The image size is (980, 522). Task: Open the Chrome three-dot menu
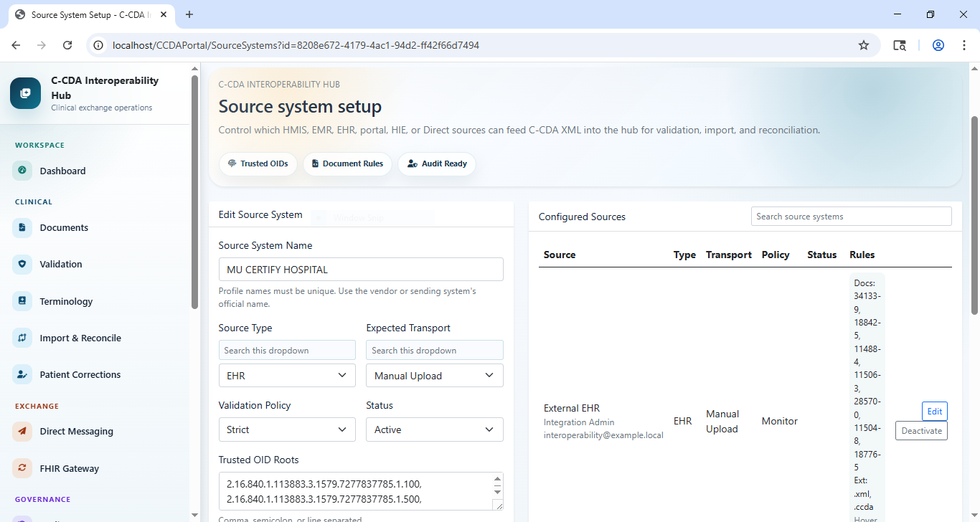[x=963, y=45]
